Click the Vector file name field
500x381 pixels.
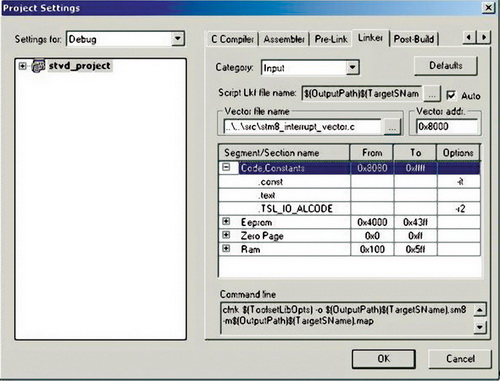pos(302,127)
